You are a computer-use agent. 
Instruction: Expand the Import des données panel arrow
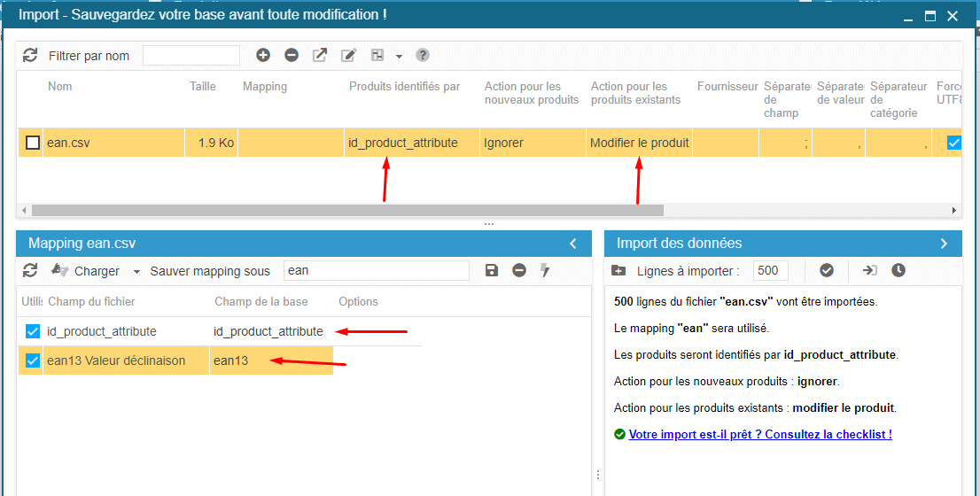point(944,244)
